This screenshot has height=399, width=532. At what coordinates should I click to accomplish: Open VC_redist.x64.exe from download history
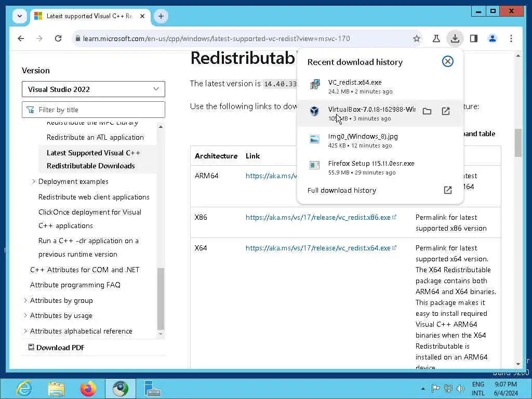coord(380,87)
